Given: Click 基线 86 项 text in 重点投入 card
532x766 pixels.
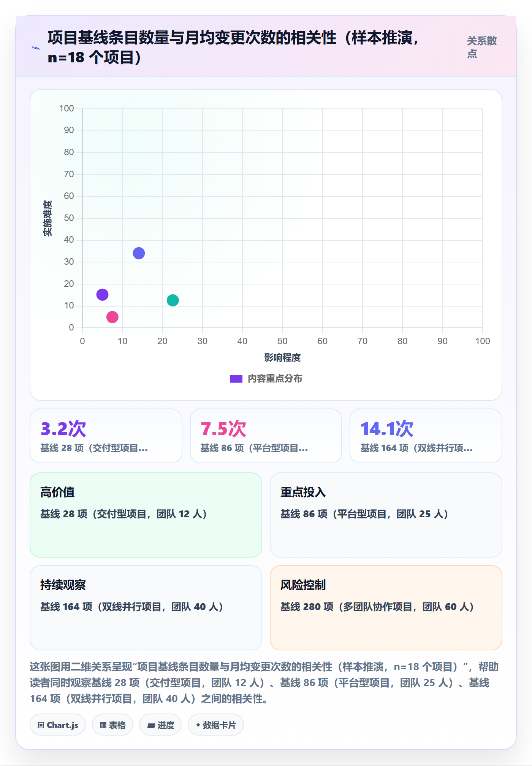Looking at the screenshot, I should [364, 514].
